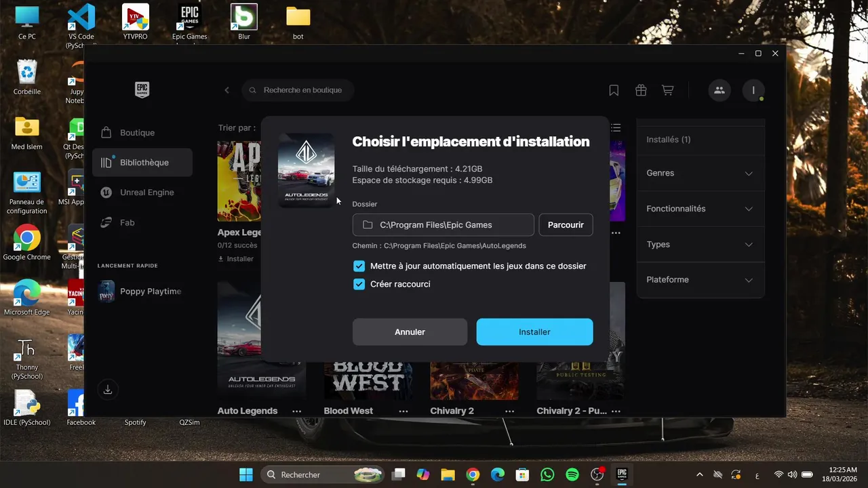Click the Chivalry 2 game title

(x=452, y=411)
